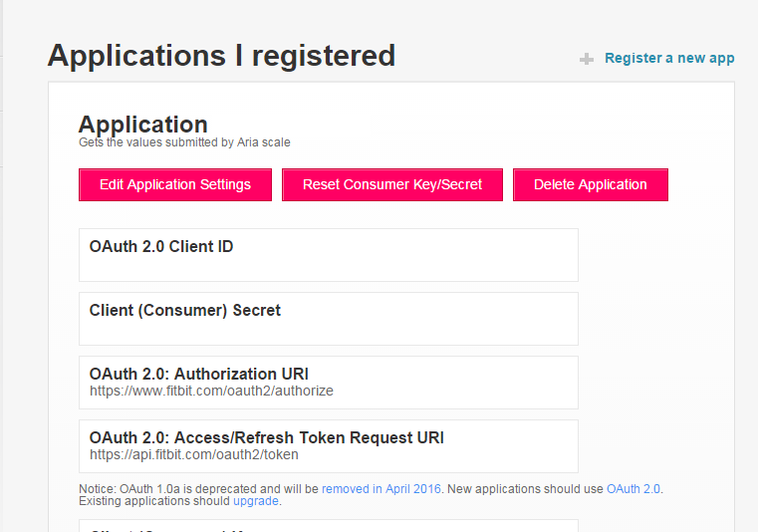Click the plus icon beside Register a new app

[x=587, y=59]
